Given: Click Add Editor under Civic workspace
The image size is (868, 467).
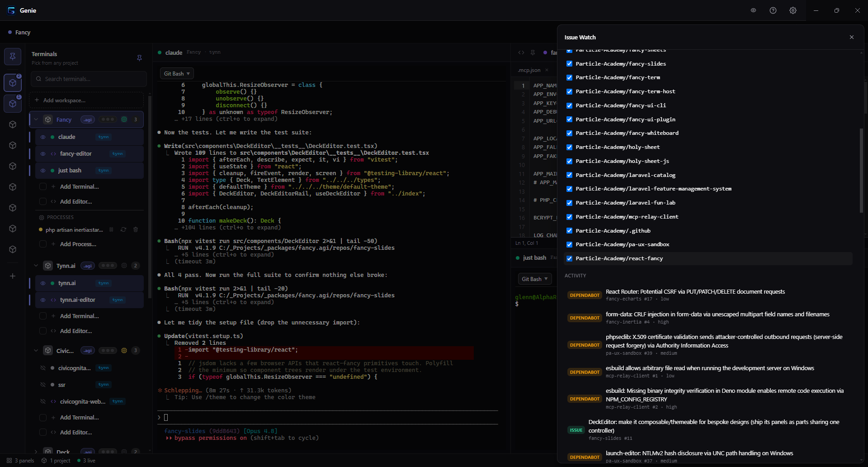Looking at the screenshot, I should [75, 432].
